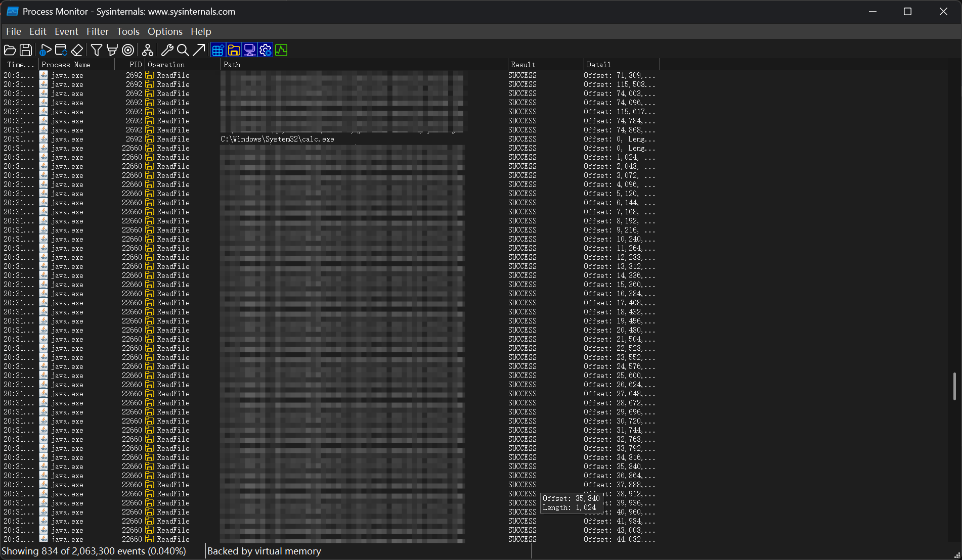
Task: Toggle Show File System Activity filter
Action: tap(234, 50)
